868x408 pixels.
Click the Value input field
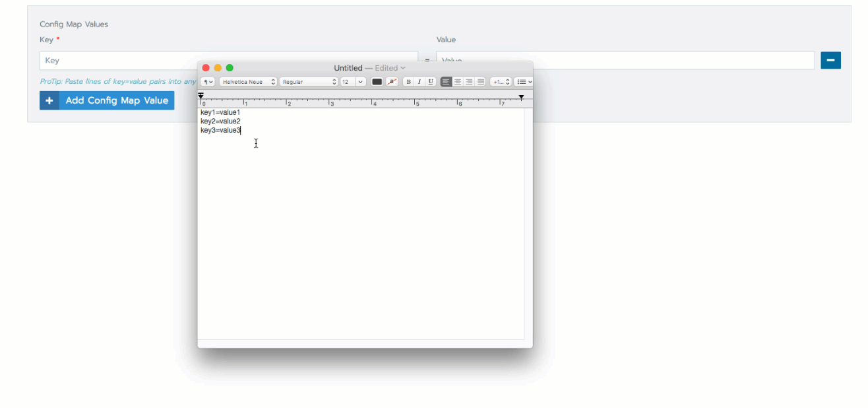pos(627,60)
